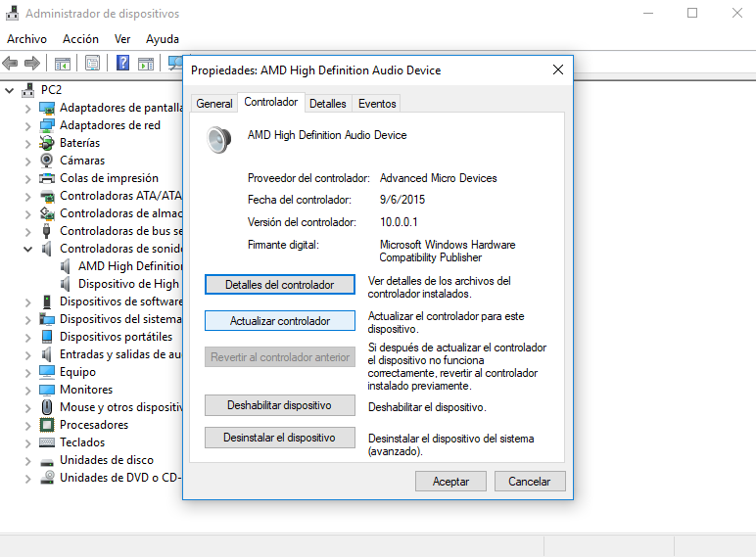Image resolution: width=756 pixels, height=557 pixels.
Task: Click the Baterías icon
Action: [47, 143]
